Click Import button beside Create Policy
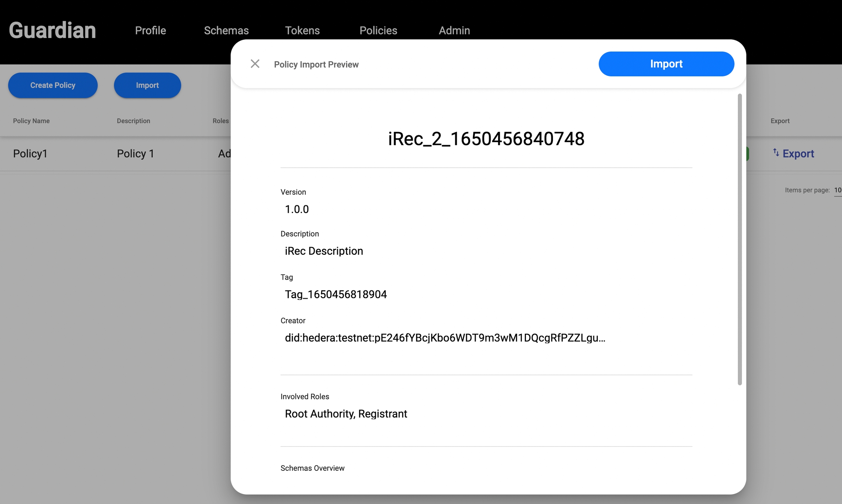The width and height of the screenshot is (842, 504). [x=147, y=85]
